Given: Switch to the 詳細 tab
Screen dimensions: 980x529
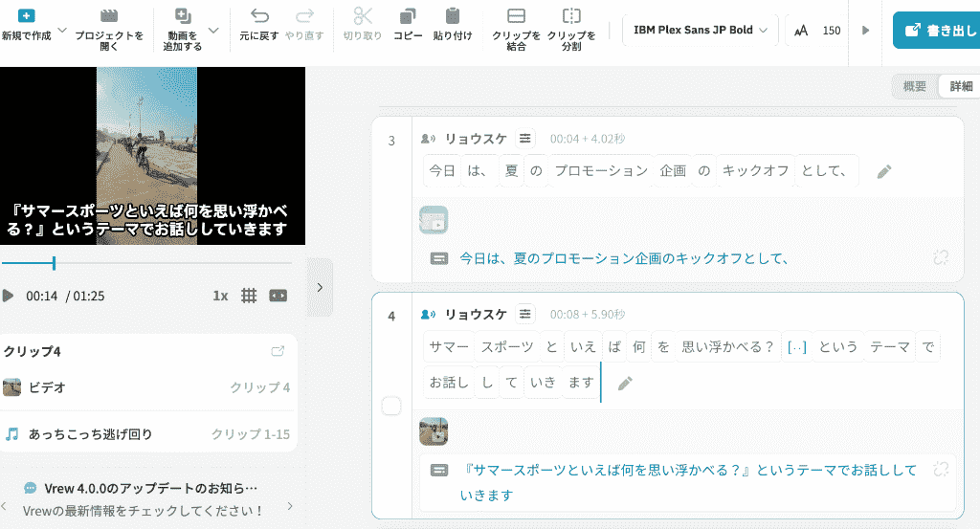Looking at the screenshot, I should pyautogui.click(x=961, y=86).
